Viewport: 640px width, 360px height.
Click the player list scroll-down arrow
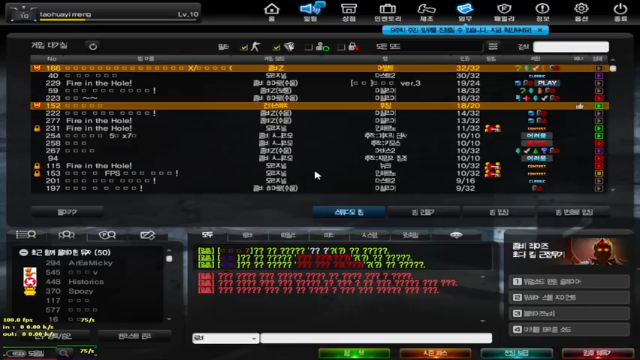click(x=169, y=319)
